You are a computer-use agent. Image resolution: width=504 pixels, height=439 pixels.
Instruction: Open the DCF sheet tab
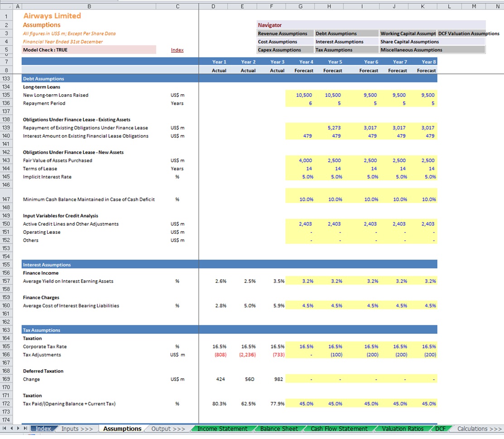point(440,429)
